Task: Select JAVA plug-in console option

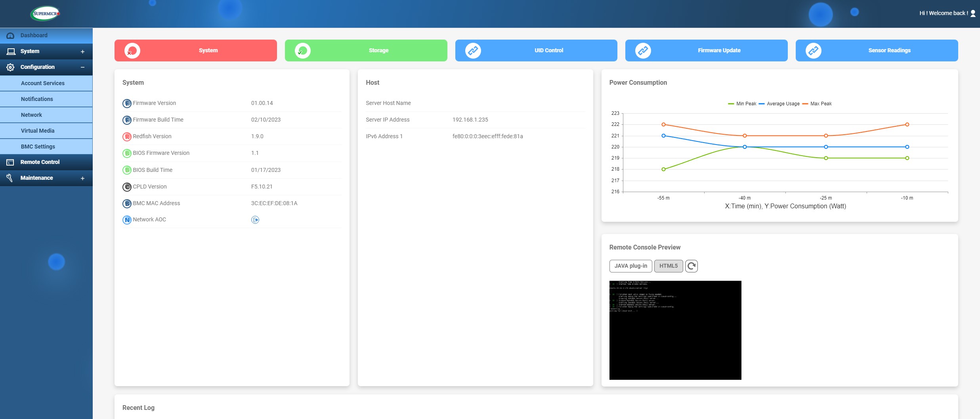Action: [x=630, y=266]
